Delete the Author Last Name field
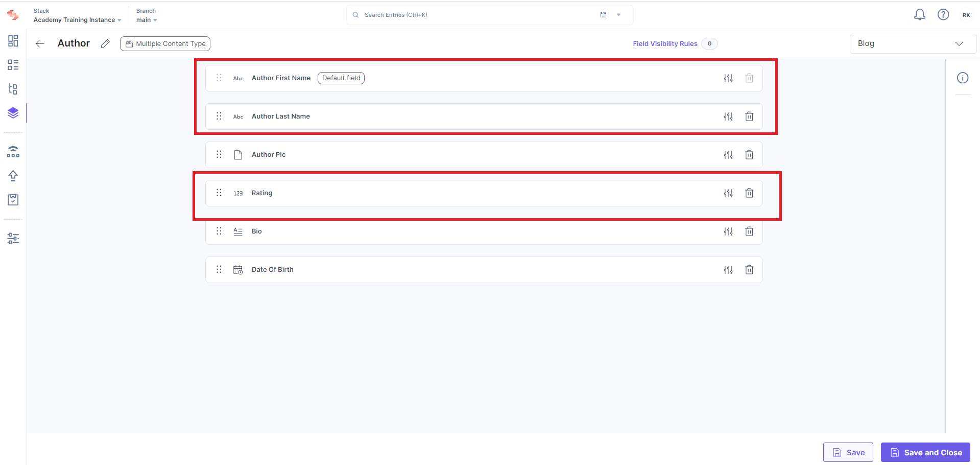Screen dimensions: 980x465 (749, 117)
